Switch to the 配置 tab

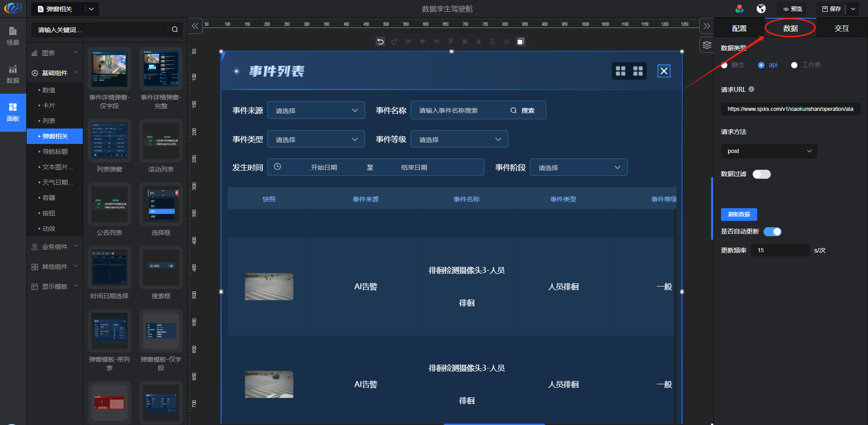[739, 29]
